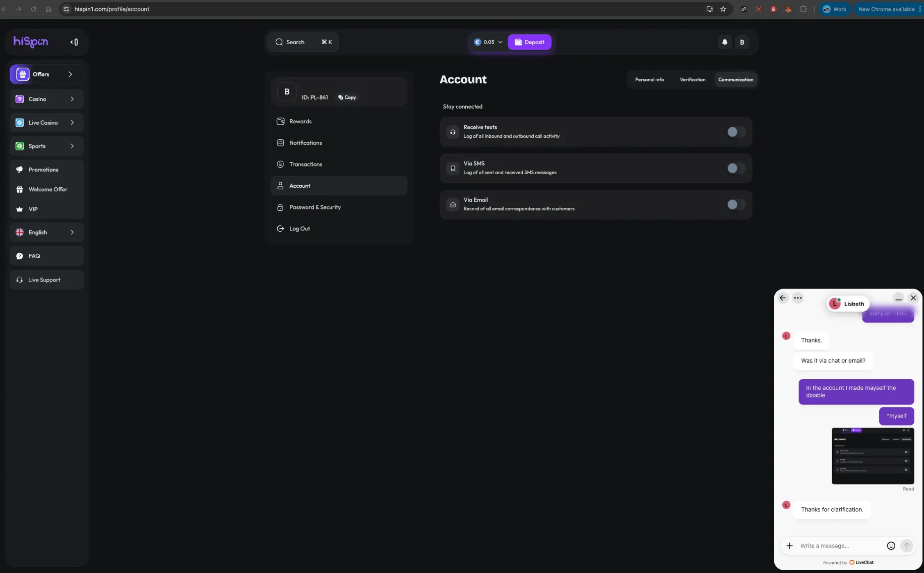
Task: Select Account in the profile menu
Action: point(339,186)
